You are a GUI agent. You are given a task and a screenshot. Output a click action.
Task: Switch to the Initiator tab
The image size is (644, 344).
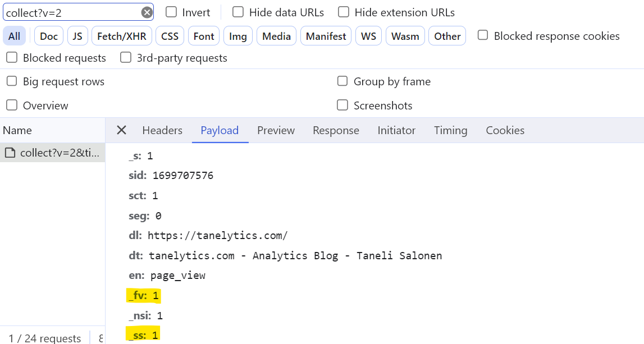tap(396, 131)
